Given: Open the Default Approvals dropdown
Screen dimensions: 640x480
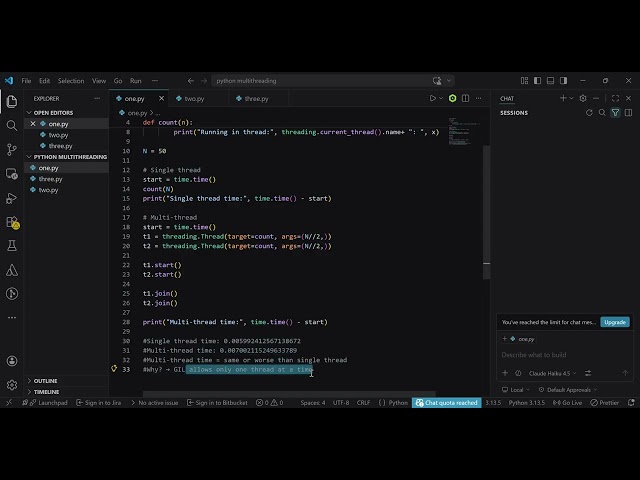Looking at the screenshot, I should 568,390.
